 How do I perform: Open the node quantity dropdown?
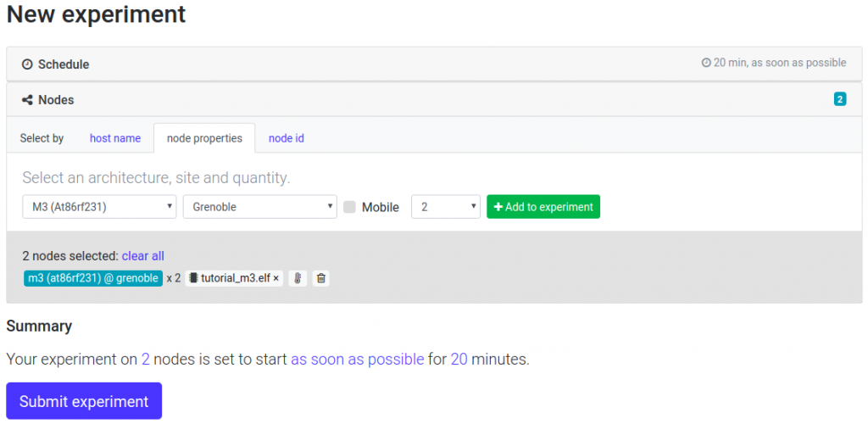(446, 206)
